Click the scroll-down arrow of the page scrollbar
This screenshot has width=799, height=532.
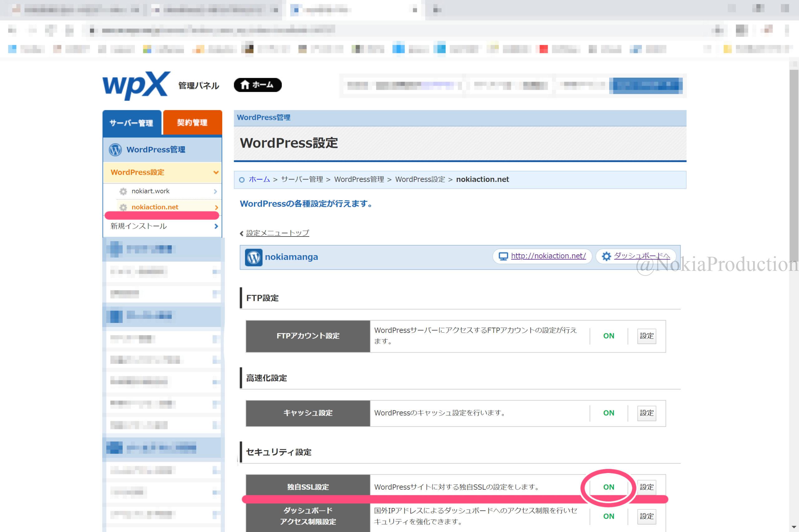click(x=794, y=527)
